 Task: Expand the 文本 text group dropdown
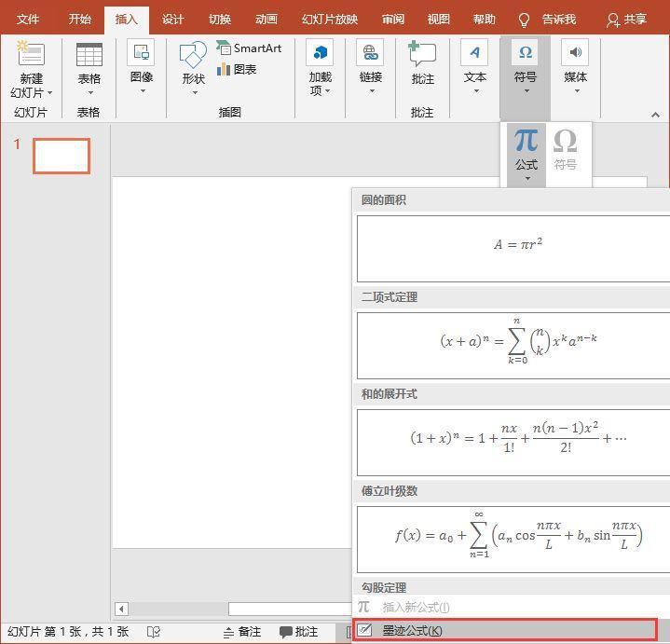(x=476, y=91)
